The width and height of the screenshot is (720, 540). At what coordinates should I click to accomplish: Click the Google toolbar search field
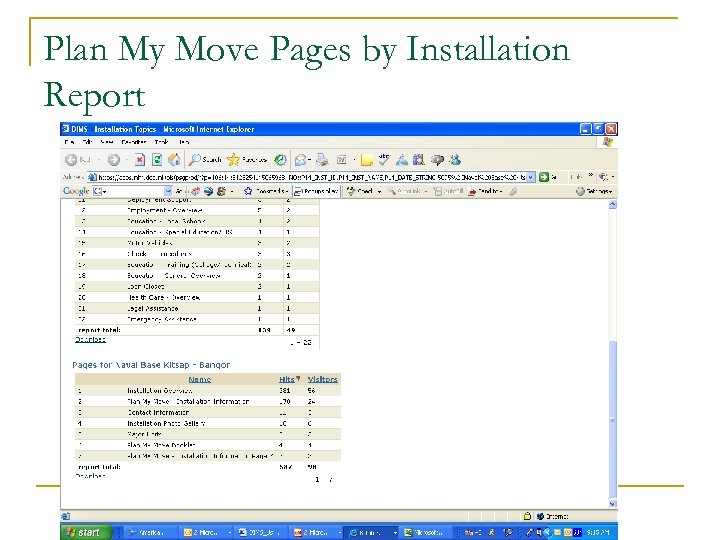(129, 191)
